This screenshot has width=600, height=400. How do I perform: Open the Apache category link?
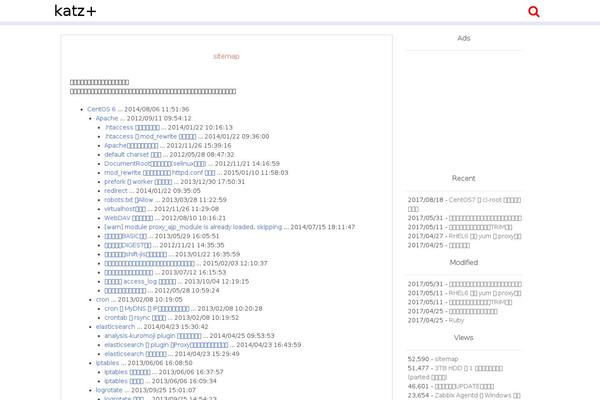point(107,118)
